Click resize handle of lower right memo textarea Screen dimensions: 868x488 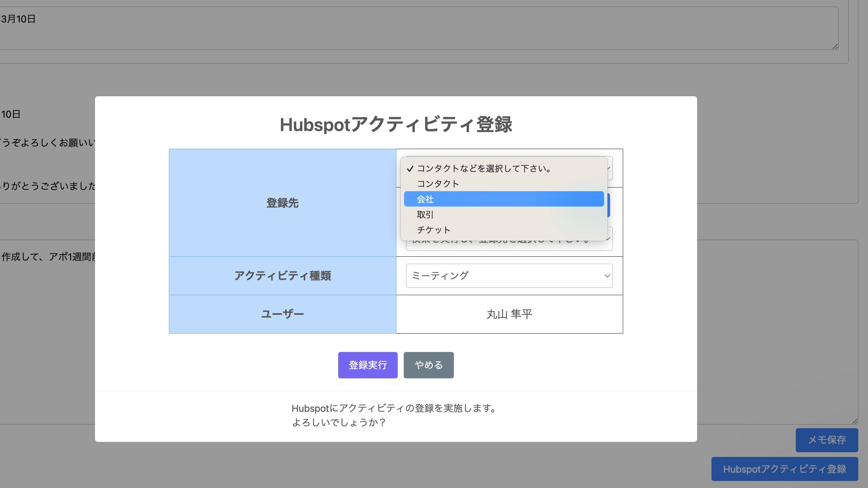[855, 421]
